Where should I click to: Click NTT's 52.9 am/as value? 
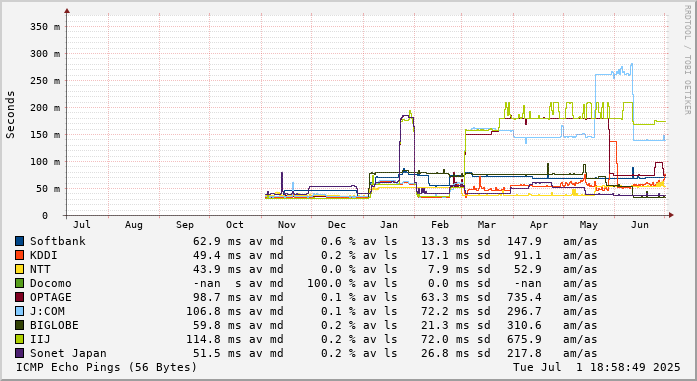tap(528, 269)
